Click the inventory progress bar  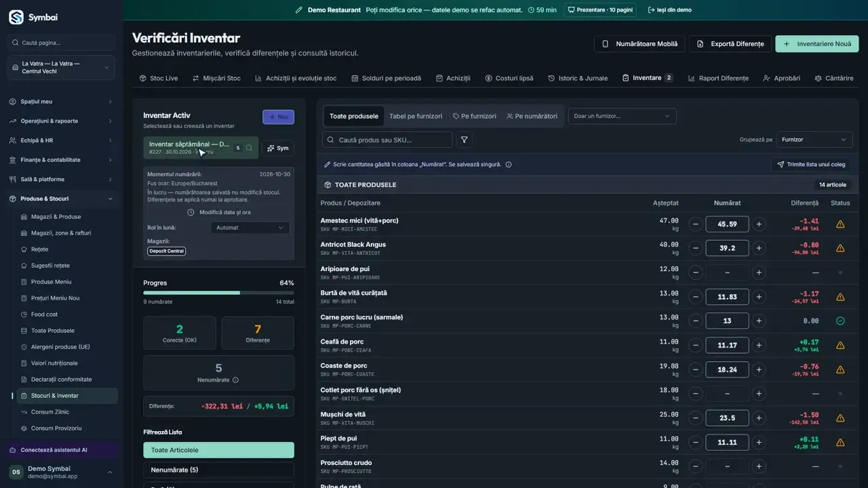coord(218,293)
